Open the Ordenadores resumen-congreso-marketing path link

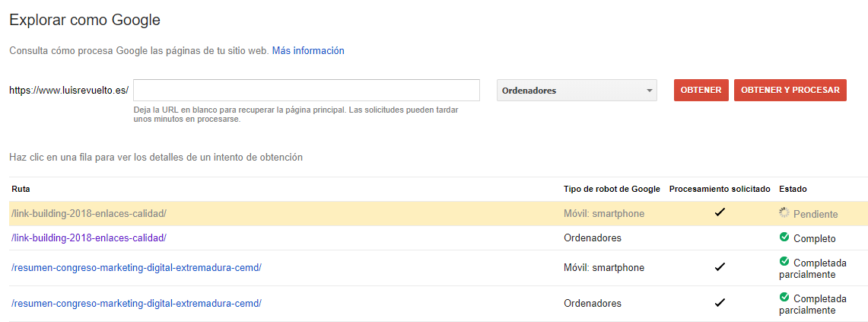(x=136, y=303)
